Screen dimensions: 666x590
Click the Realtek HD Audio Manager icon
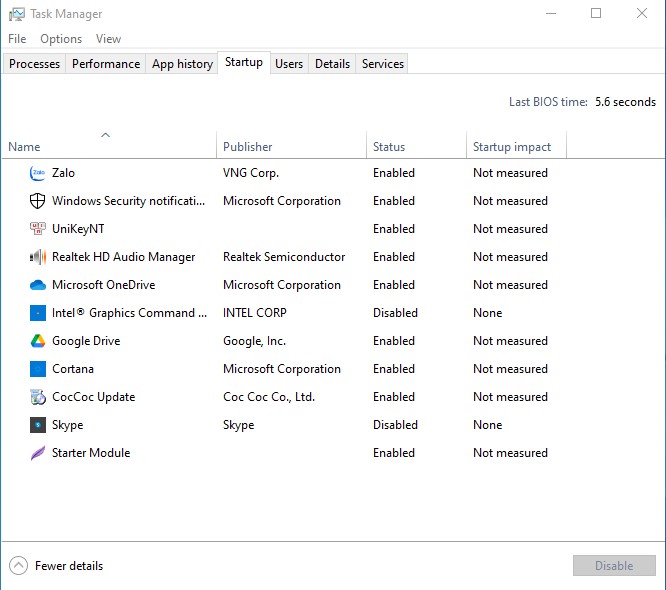tap(38, 257)
